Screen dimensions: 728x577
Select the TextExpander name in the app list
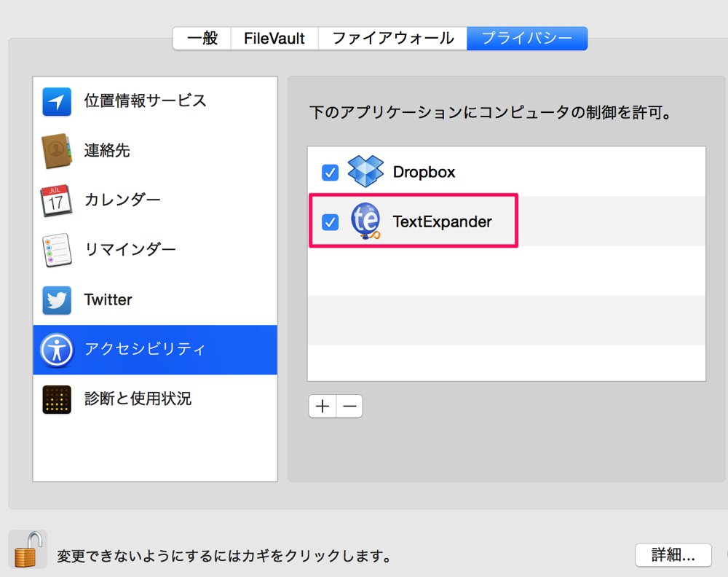coord(442,221)
